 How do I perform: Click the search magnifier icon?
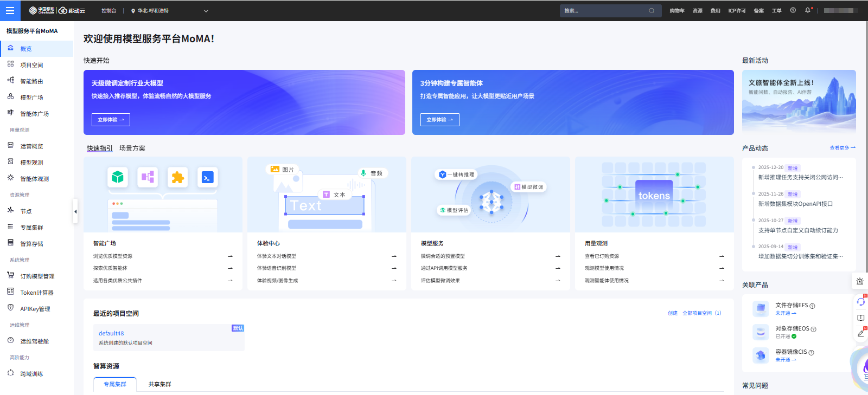pyautogui.click(x=652, y=10)
